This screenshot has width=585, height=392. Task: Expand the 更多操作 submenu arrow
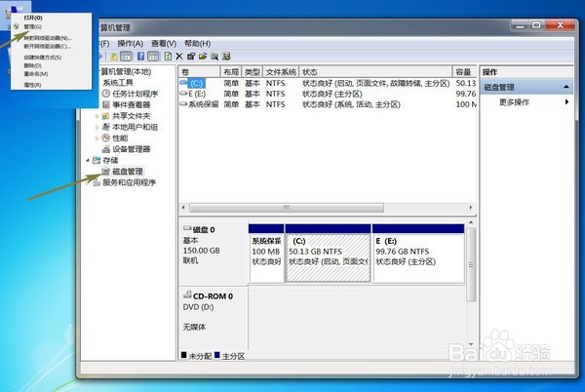[x=566, y=101]
